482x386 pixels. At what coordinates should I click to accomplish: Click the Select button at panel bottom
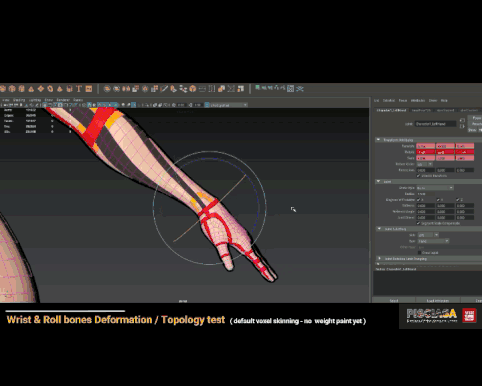[394, 301]
